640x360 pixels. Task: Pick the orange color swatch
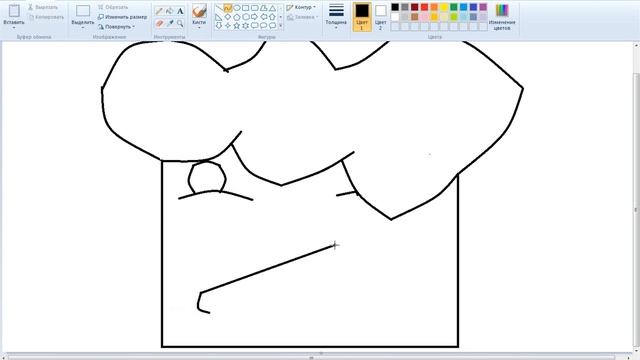(x=434, y=7)
